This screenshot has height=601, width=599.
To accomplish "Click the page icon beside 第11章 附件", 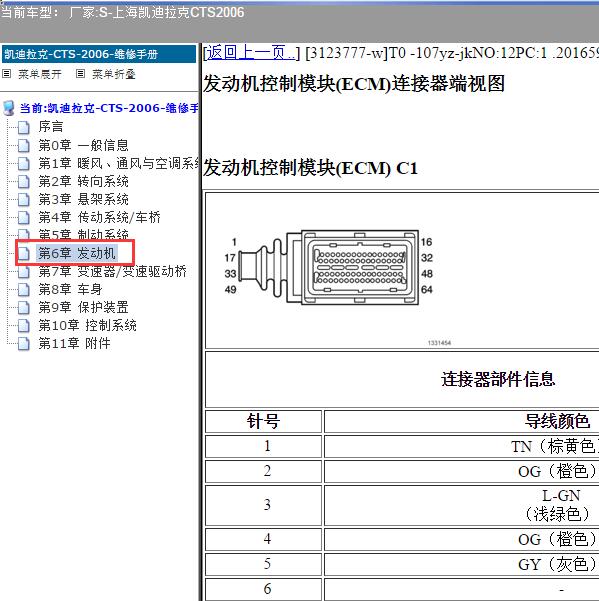I will (x=24, y=343).
